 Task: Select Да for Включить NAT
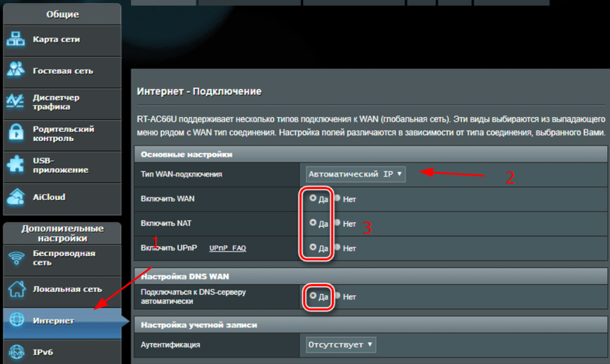[x=313, y=223]
